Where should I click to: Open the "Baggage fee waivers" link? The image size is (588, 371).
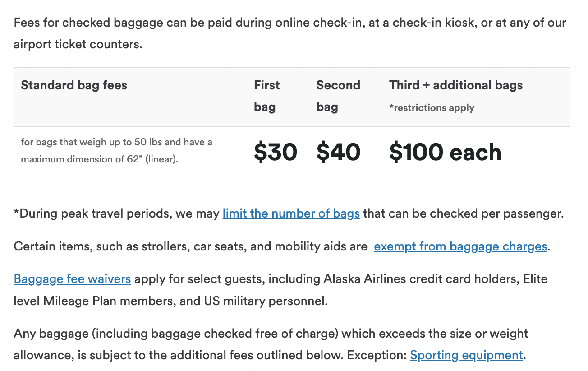point(72,279)
